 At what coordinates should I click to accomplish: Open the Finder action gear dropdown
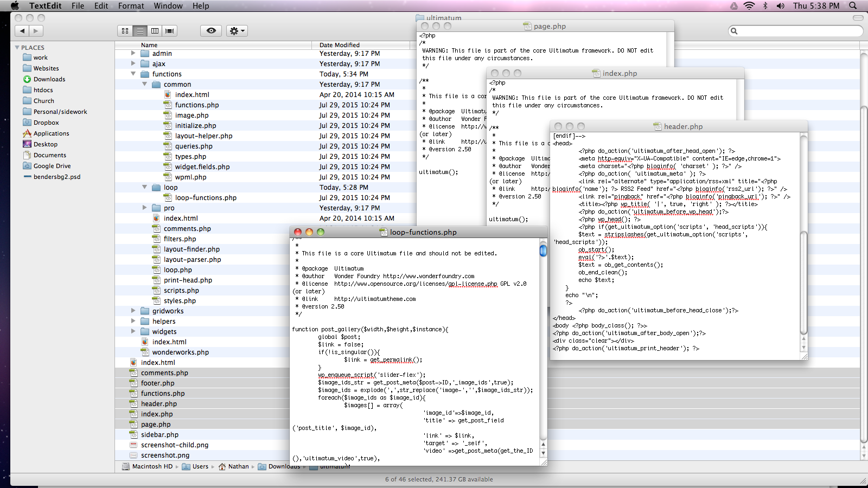pos(237,31)
